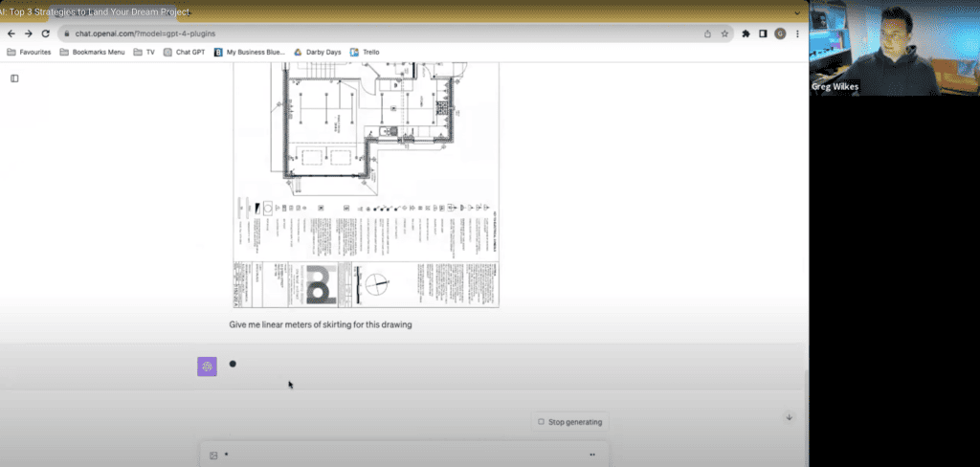Go forward with the browser forward arrow
The width and height of the screenshot is (980, 467).
[x=28, y=33]
